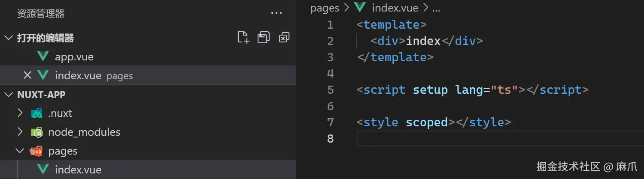This screenshot has width=644, height=179.
Task: Click the scoped attribute on line 7
Action: click(427, 122)
